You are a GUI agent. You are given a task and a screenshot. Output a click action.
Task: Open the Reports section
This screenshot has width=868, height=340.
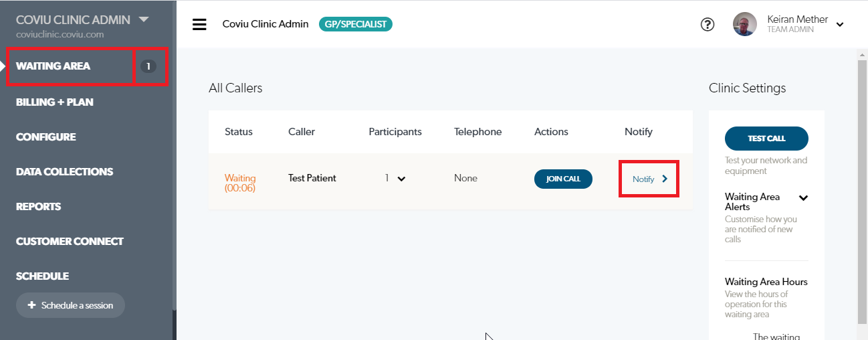pyautogui.click(x=39, y=206)
